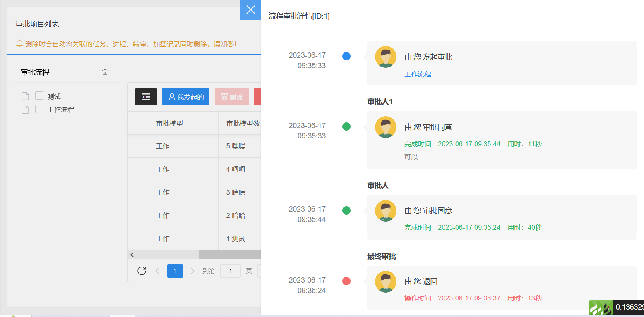
Task: Open the 工作流程 link in approval details
Action: pos(418,74)
